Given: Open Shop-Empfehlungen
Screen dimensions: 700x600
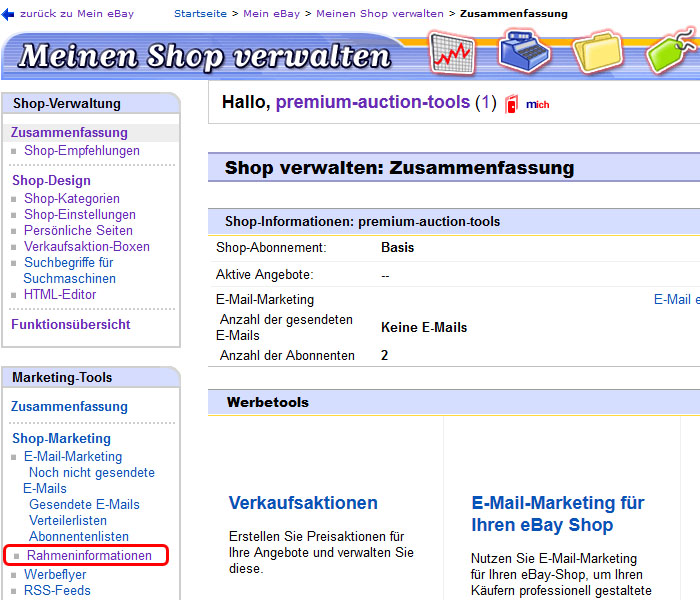Looking at the screenshot, I should [x=82, y=150].
